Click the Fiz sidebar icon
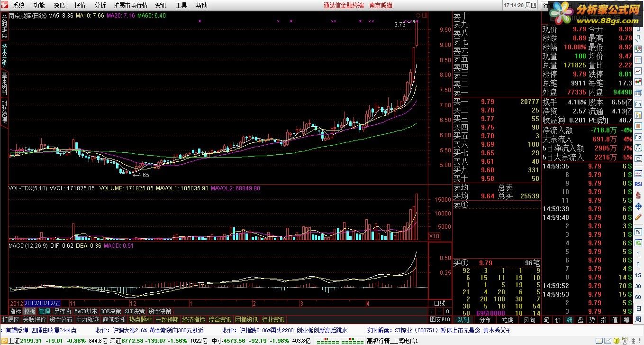Image resolution: width=644 pixels, height=345 pixels. [638, 137]
